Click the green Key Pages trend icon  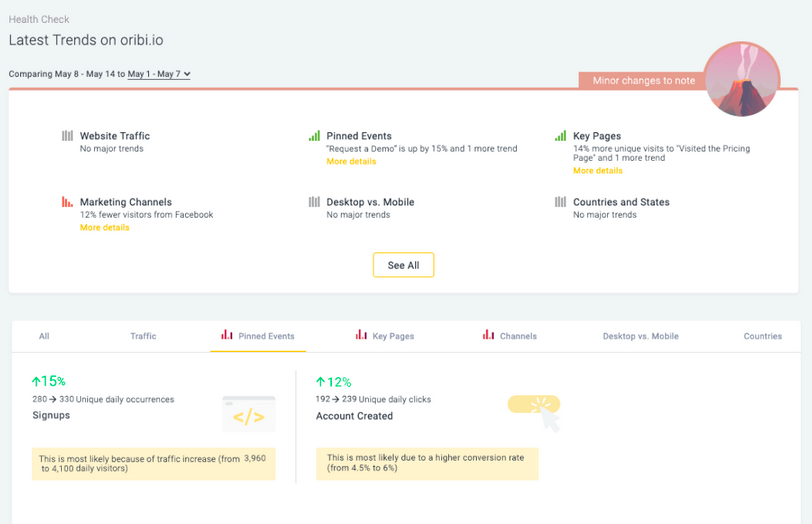pos(560,136)
